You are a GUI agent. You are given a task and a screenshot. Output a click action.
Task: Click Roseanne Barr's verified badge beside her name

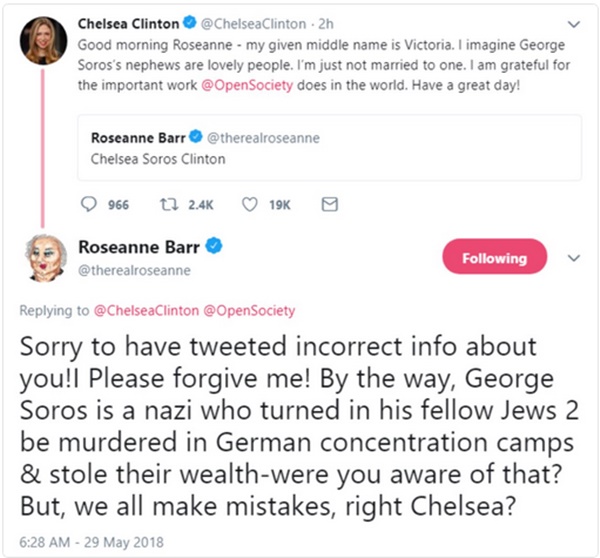click(x=214, y=246)
